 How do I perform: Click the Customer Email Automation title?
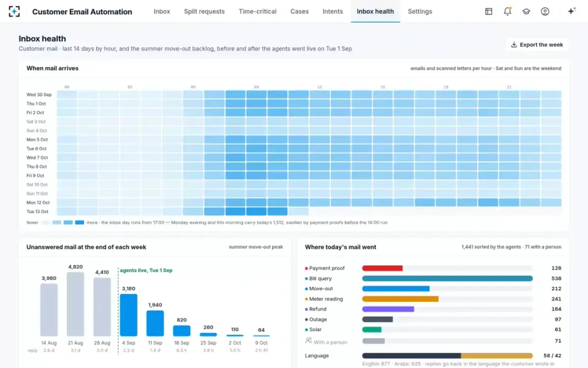coord(82,12)
